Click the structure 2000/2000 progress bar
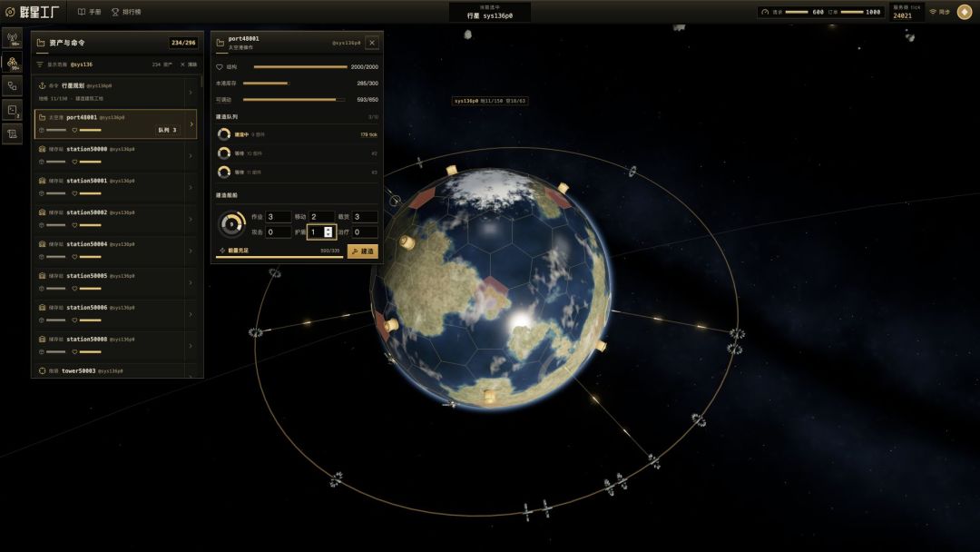Screen dimensions: 980x552 [x=300, y=67]
